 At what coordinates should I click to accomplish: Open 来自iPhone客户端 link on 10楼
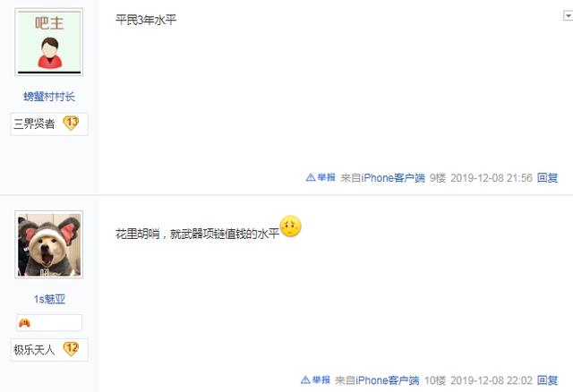pyautogui.click(x=377, y=380)
